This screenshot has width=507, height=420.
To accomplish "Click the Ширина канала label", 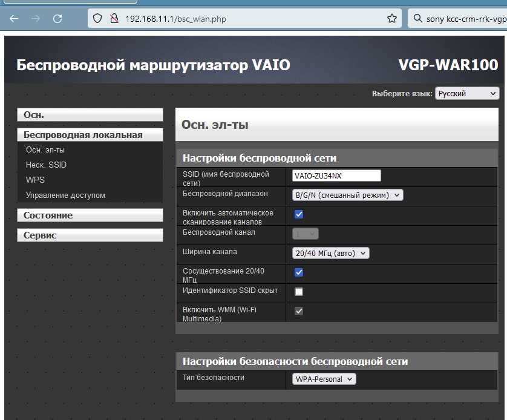I will (x=210, y=252).
